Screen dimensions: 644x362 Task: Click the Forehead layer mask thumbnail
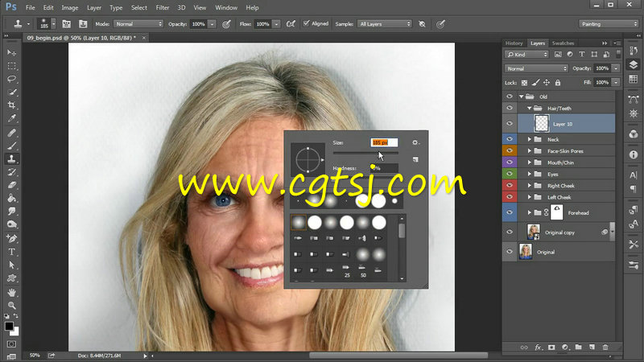point(556,212)
